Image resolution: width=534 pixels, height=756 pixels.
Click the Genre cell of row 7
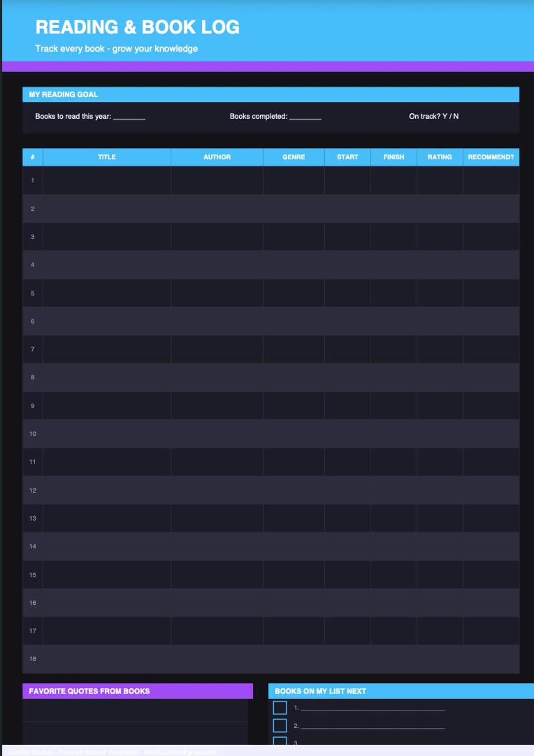pyautogui.click(x=294, y=349)
